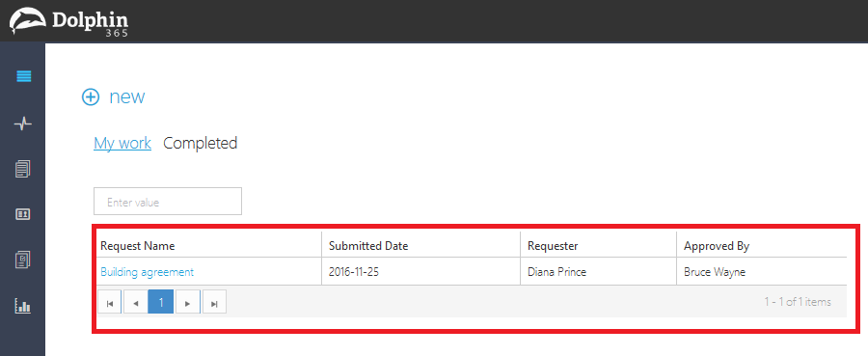This screenshot has width=868, height=356.
Task: Click the Dolphin 365 logo
Action: point(69,21)
